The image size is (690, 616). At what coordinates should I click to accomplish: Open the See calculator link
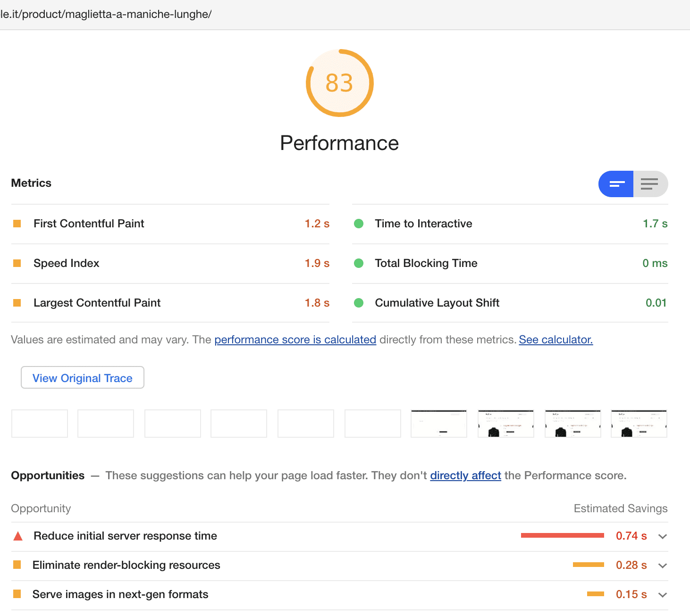click(555, 340)
